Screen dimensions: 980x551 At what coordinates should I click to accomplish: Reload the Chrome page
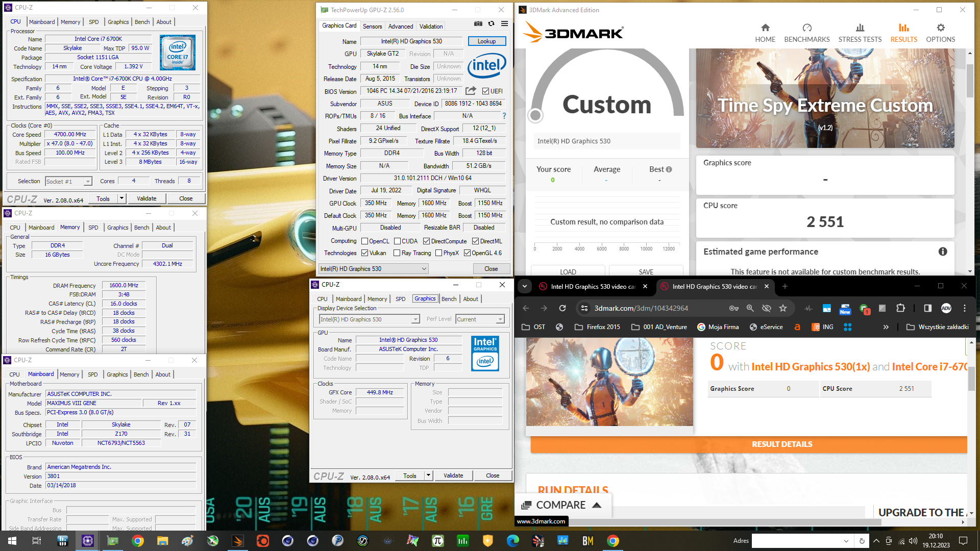click(x=562, y=308)
